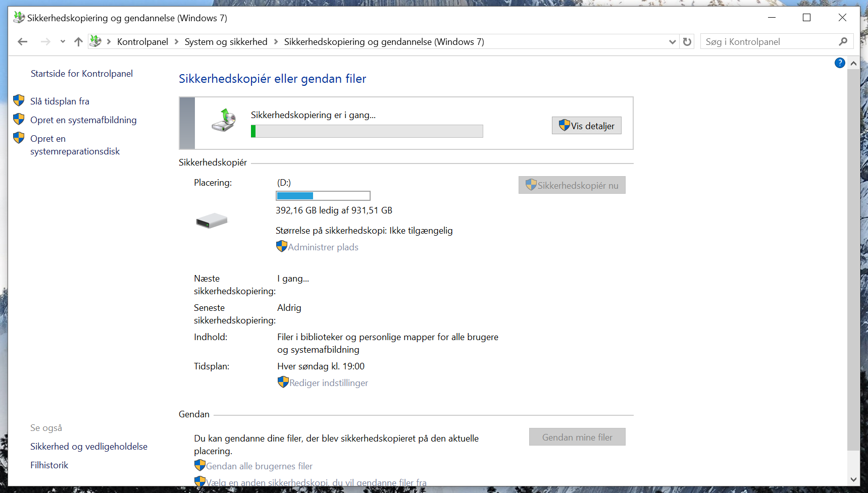Open Startside for Kontrolpanel
This screenshot has height=493, width=868.
(x=82, y=74)
